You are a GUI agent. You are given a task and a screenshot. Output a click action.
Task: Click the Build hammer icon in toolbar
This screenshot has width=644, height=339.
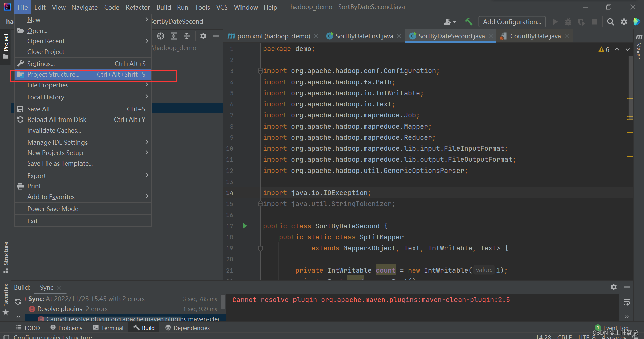(469, 22)
